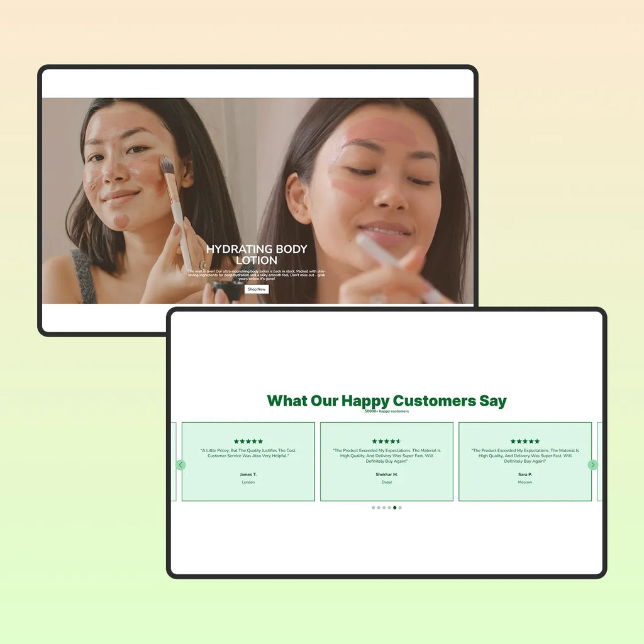Click the Shop Now button

(x=257, y=289)
